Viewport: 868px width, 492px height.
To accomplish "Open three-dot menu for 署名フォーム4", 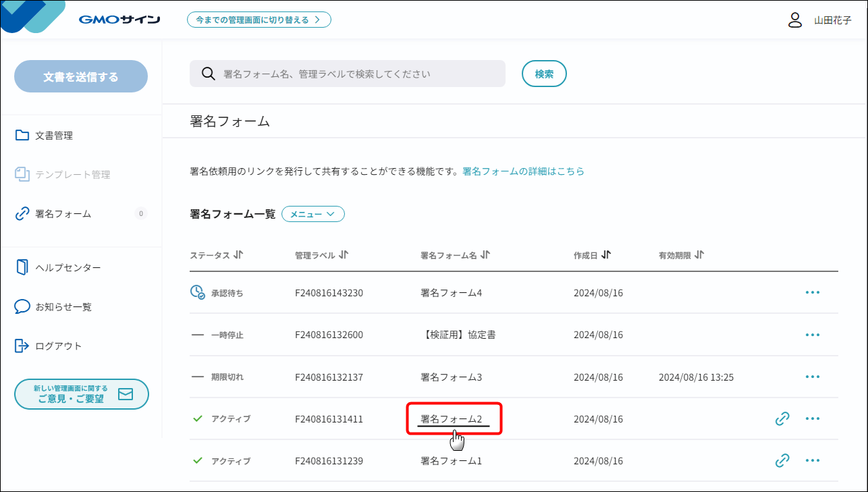I will pyautogui.click(x=813, y=292).
